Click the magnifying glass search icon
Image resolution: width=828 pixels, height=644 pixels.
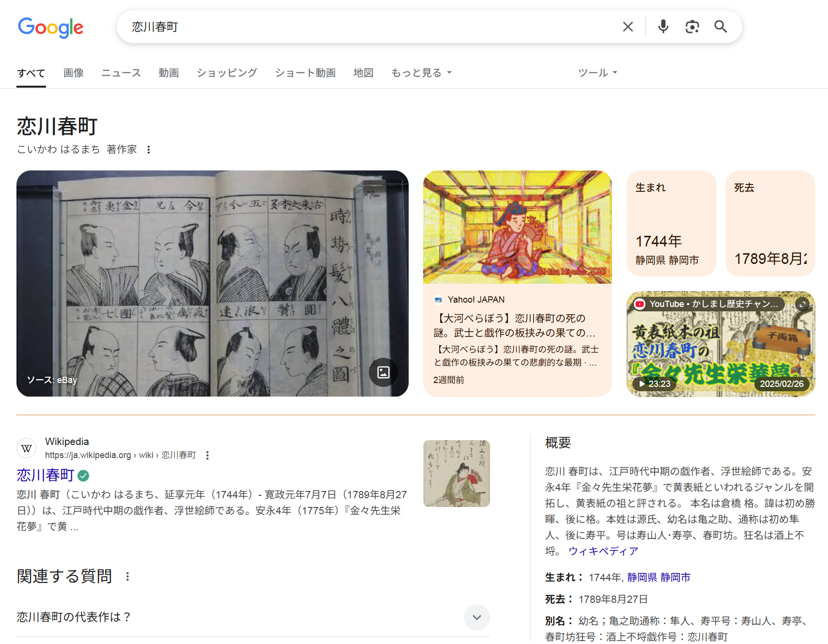click(721, 27)
